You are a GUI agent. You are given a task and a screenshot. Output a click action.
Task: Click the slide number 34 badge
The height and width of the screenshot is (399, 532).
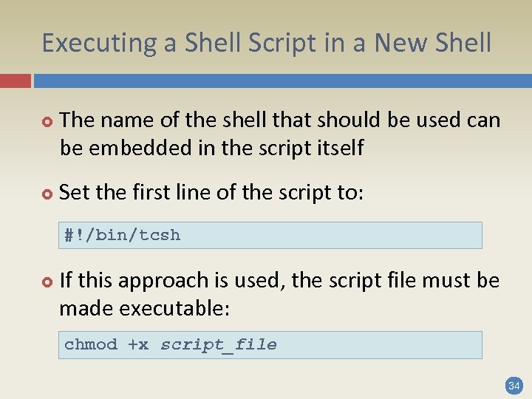point(513,385)
